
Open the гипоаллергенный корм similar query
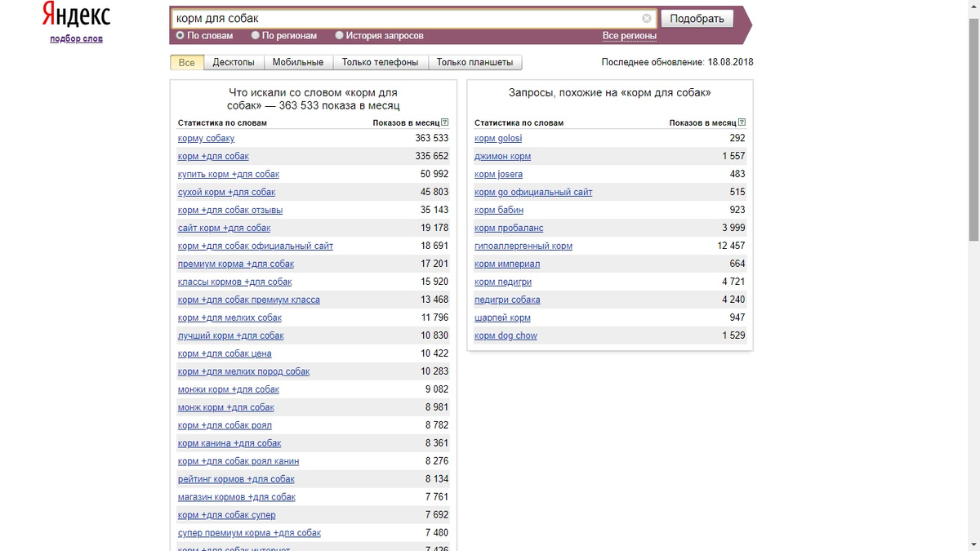click(523, 246)
